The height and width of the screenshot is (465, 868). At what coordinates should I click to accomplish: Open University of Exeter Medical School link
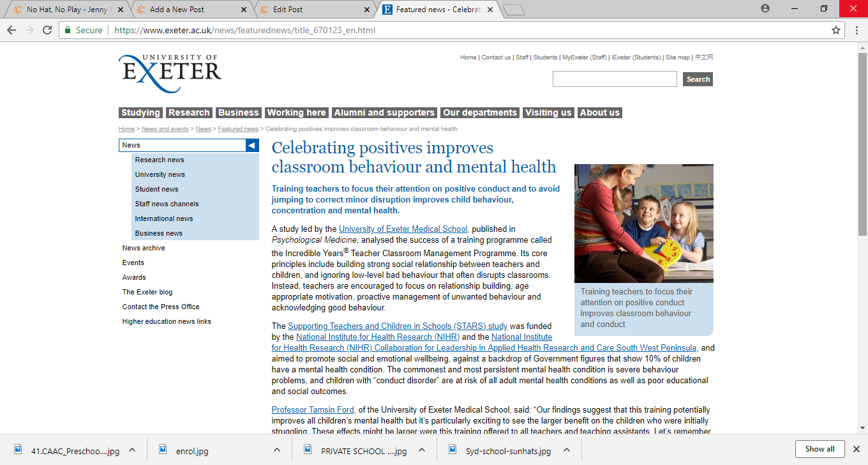coord(403,229)
